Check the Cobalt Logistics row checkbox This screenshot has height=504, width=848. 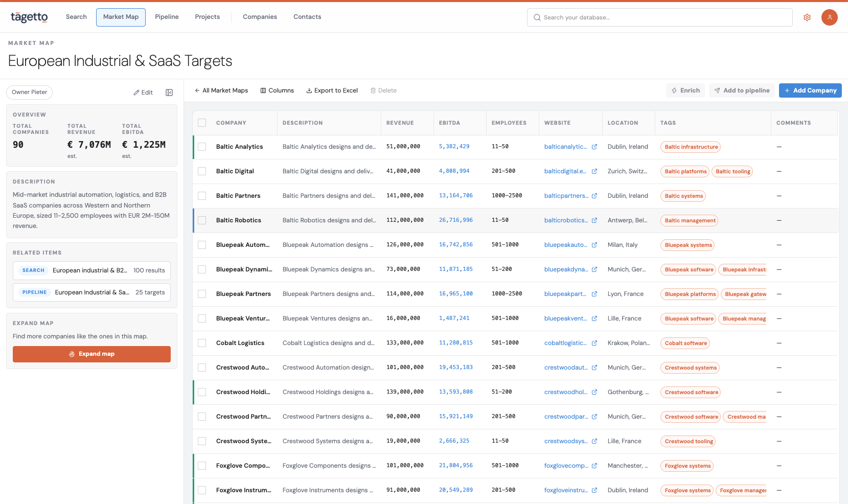tap(202, 343)
